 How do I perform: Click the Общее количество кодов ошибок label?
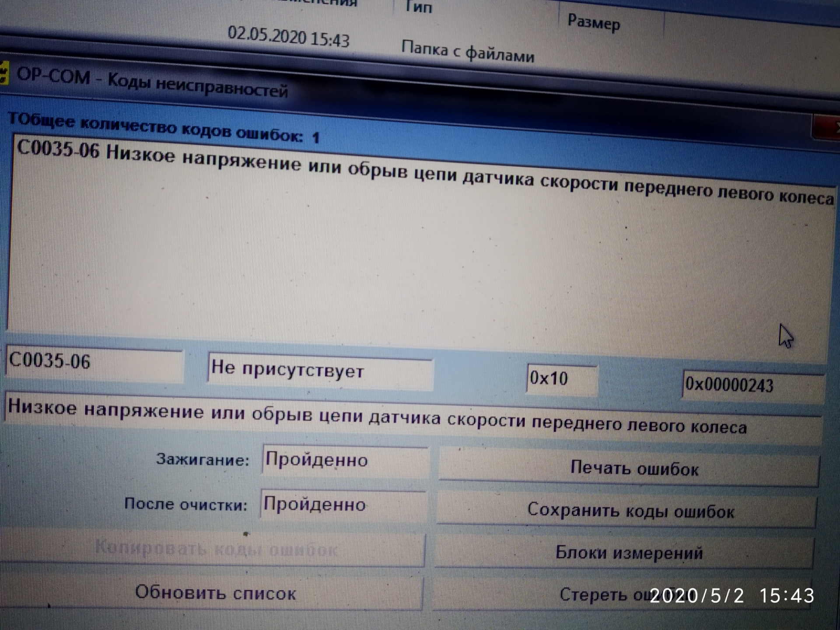164,128
